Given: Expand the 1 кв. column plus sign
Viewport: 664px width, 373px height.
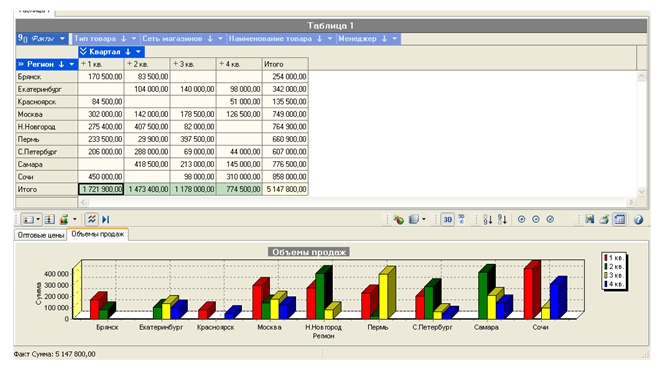Looking at the screenshot, I should pyautogui.click(x=83, y=64).
